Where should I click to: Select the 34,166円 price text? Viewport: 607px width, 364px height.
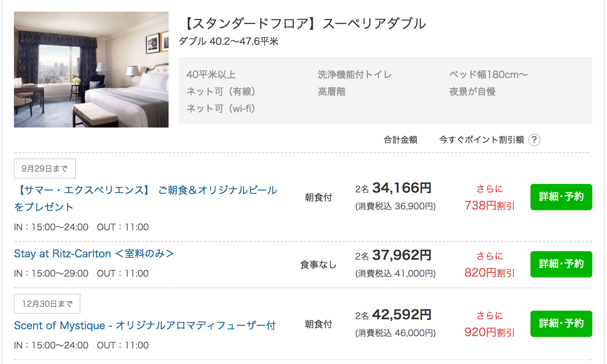[401, 188]
